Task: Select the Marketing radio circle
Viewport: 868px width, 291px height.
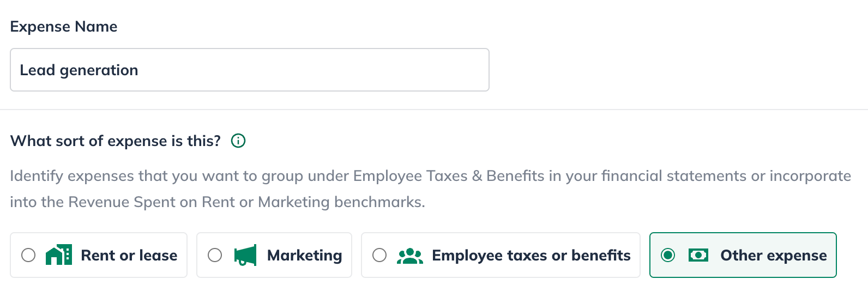Action: point(215,255)
